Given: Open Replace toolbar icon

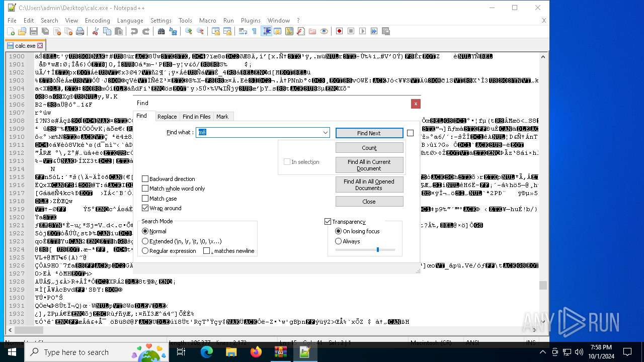Looking at the screenshot, I should coord(173,31).
